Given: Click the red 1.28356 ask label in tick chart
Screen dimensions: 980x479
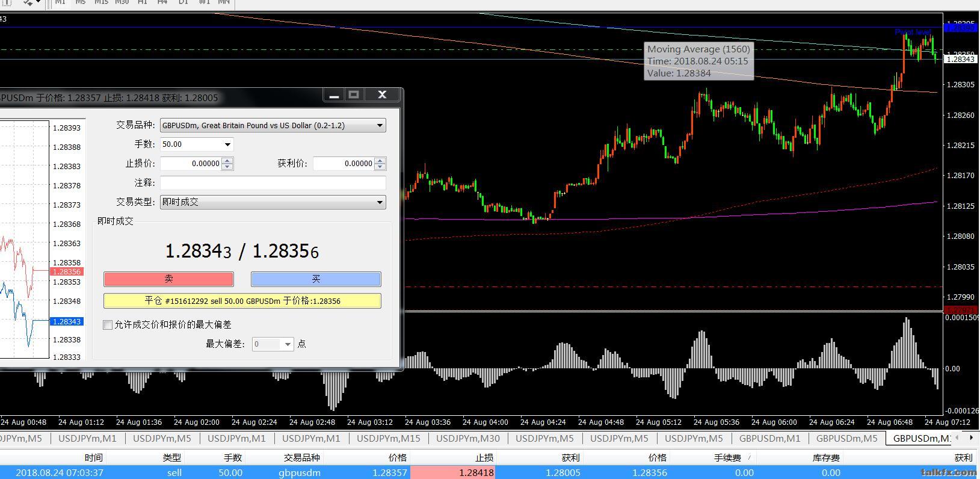Looking at the screenshot, I should (67, 272).
